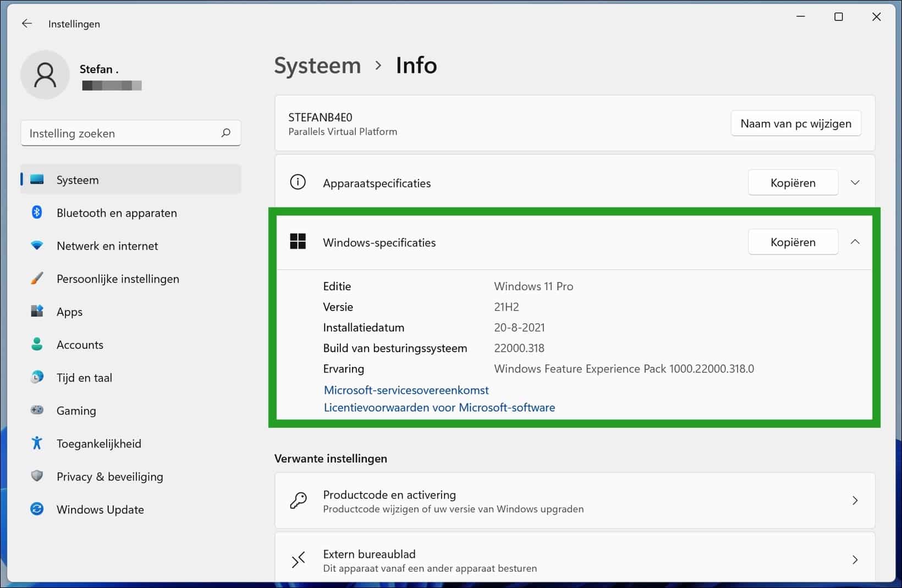
Task: Open Windows Update category
Action: pos(131,509)
